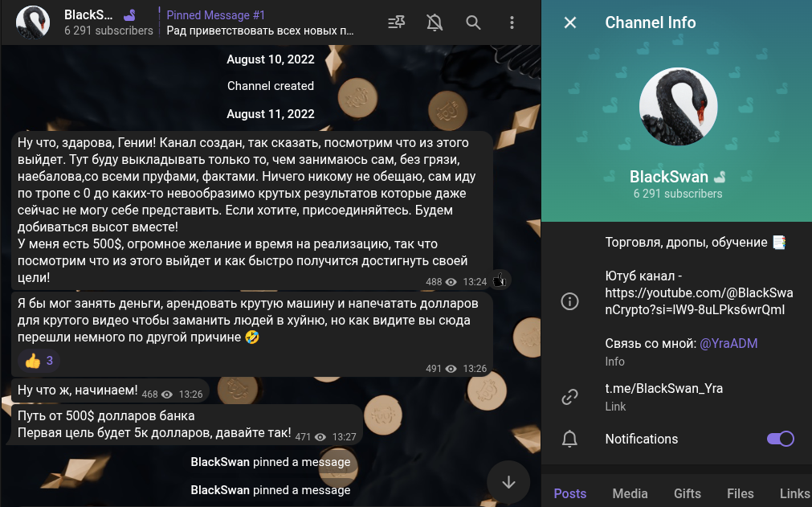Close the Channel Info panel
The image size is (812, 507).
click(x=570, y=22)
